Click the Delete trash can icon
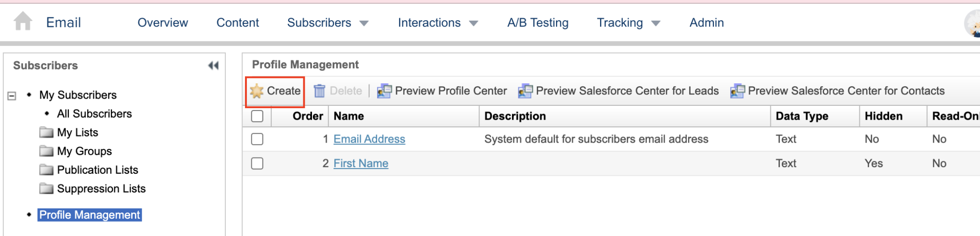Screen dimensions: 980x236 point(319,91)
